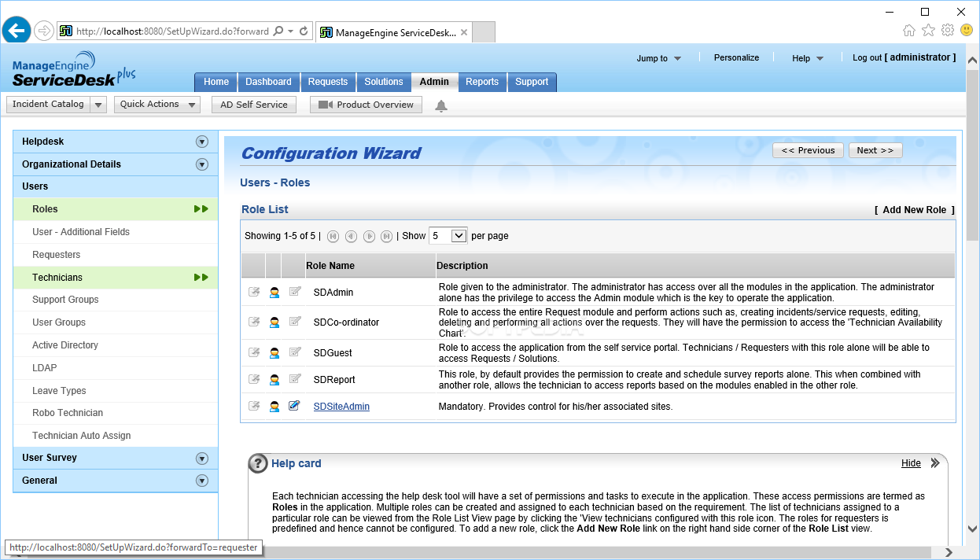Switch to the Home tab

(216, 82)
